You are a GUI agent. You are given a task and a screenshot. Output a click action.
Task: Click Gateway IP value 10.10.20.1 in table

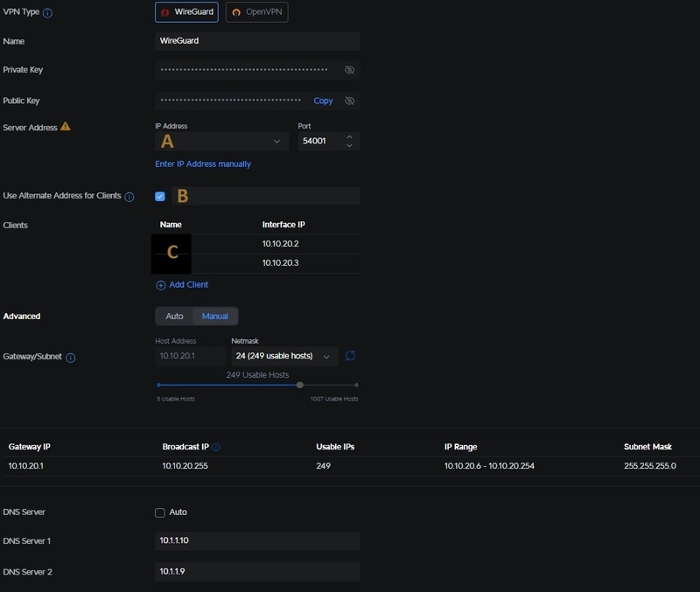(x=26, y=466)
